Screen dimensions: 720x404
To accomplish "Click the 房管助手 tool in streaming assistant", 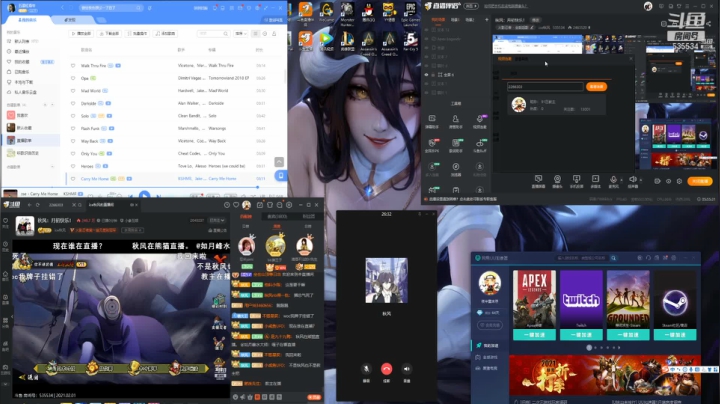I will pyautogui.click(x=456, y=121).
